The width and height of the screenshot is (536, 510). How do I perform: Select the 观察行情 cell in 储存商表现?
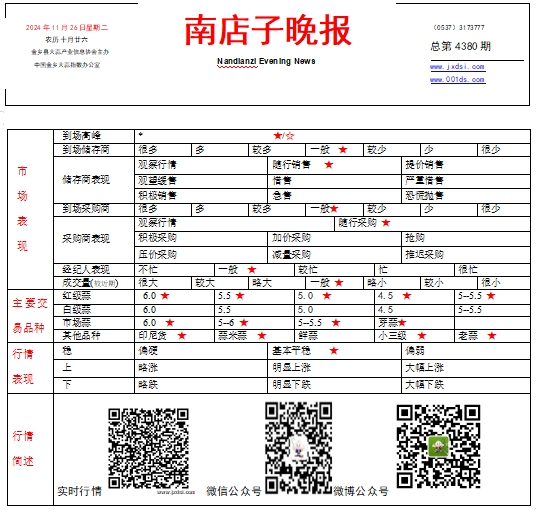(201, 165)
